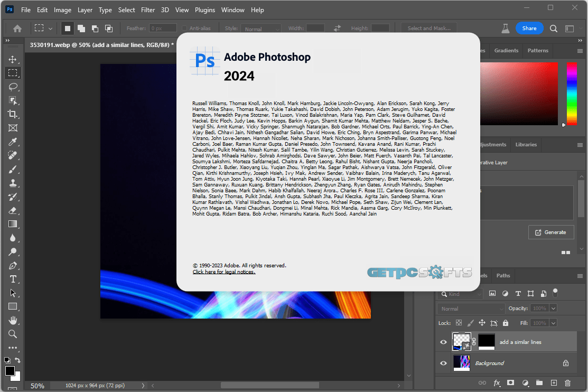Click the Generate button
This screenshot has height=392, width=588.
(551, 232)
